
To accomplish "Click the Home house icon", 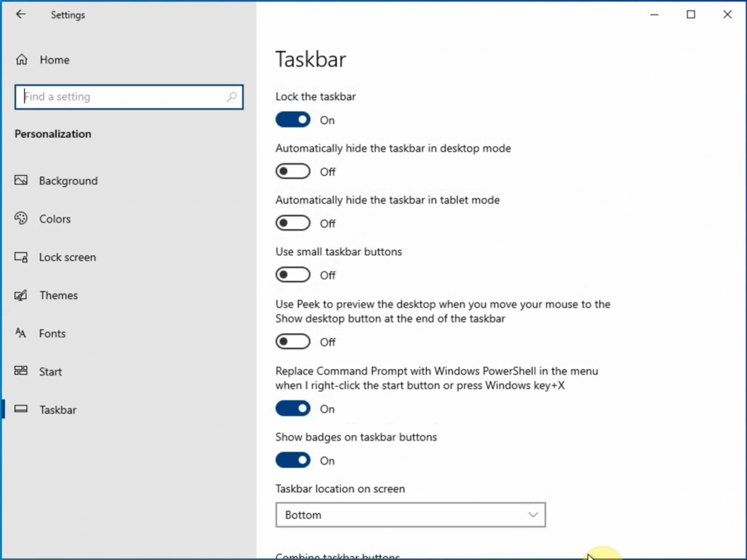I will pos(21,60).
